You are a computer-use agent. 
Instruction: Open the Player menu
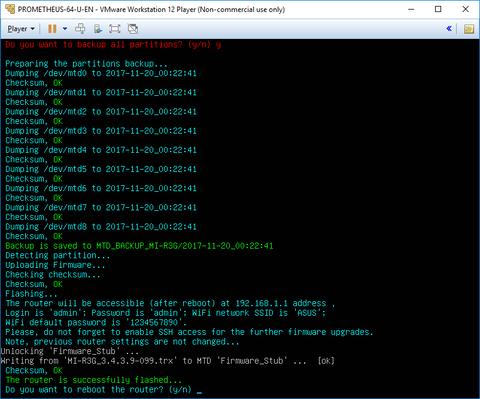tap(21, 29)
